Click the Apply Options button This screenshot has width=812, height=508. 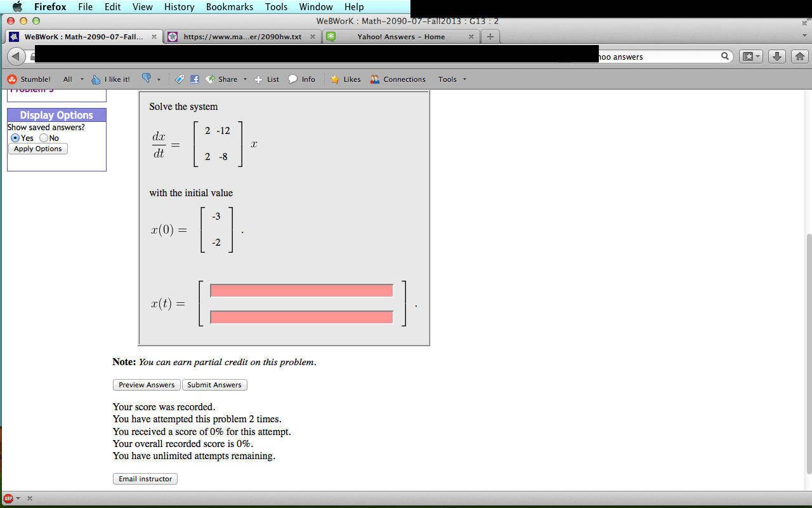click(x=38, y=149)
